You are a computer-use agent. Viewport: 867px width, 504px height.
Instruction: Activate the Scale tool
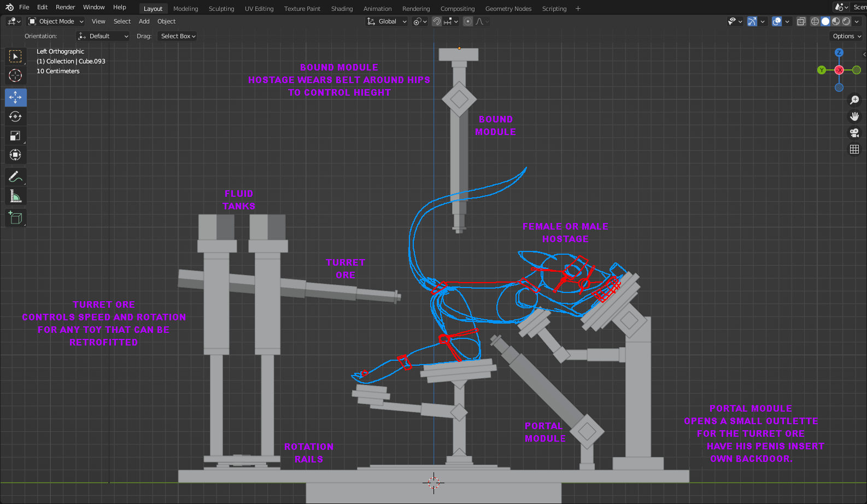[x=15, y=136]
